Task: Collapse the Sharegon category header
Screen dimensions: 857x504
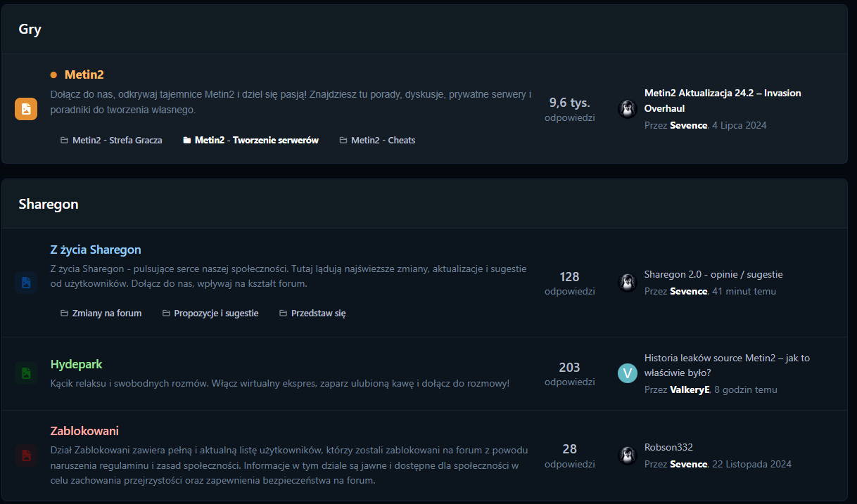Action: (49, 204)
